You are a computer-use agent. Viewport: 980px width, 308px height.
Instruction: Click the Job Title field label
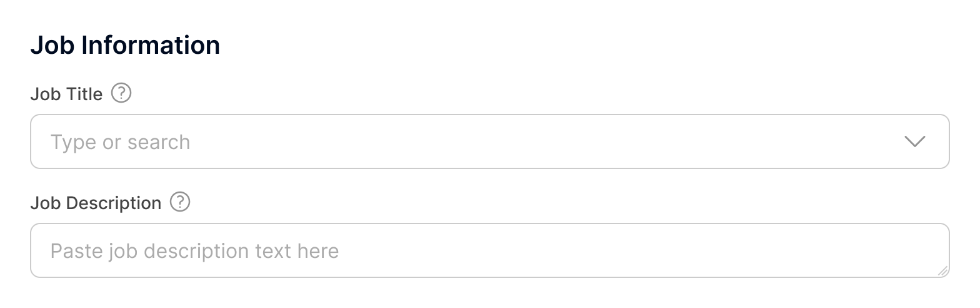[66, 95]
